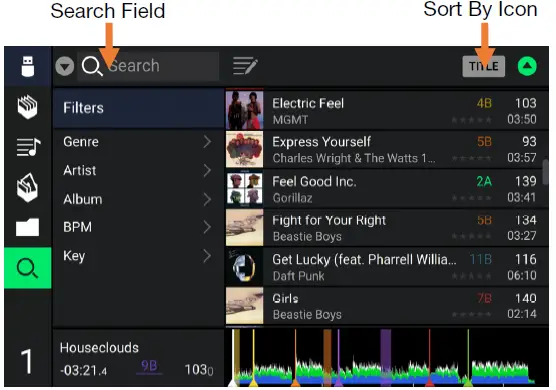Select the Fight for Your Right title

tap(329, 221)
